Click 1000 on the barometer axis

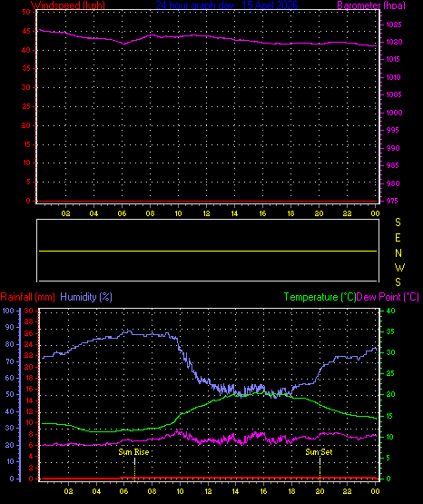(394, 113)
